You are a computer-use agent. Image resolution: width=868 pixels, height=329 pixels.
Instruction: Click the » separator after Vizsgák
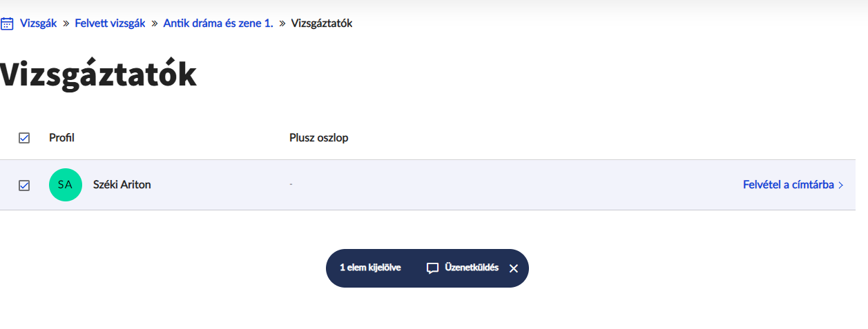[x=67, y=23]
